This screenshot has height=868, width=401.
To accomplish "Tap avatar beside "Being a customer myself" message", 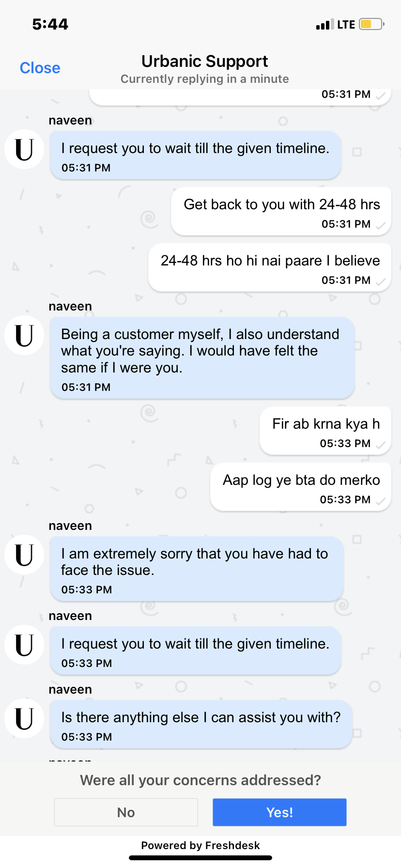I will pos(24,335).
